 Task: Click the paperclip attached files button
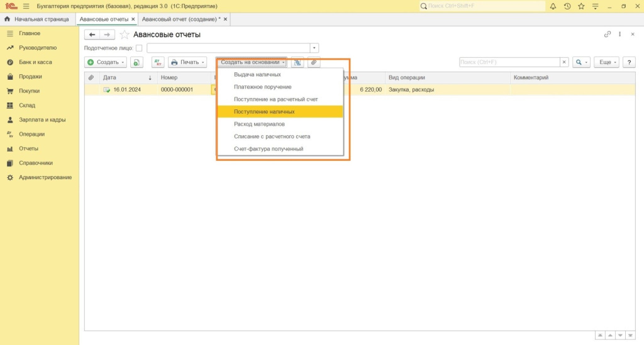[313, 62]
